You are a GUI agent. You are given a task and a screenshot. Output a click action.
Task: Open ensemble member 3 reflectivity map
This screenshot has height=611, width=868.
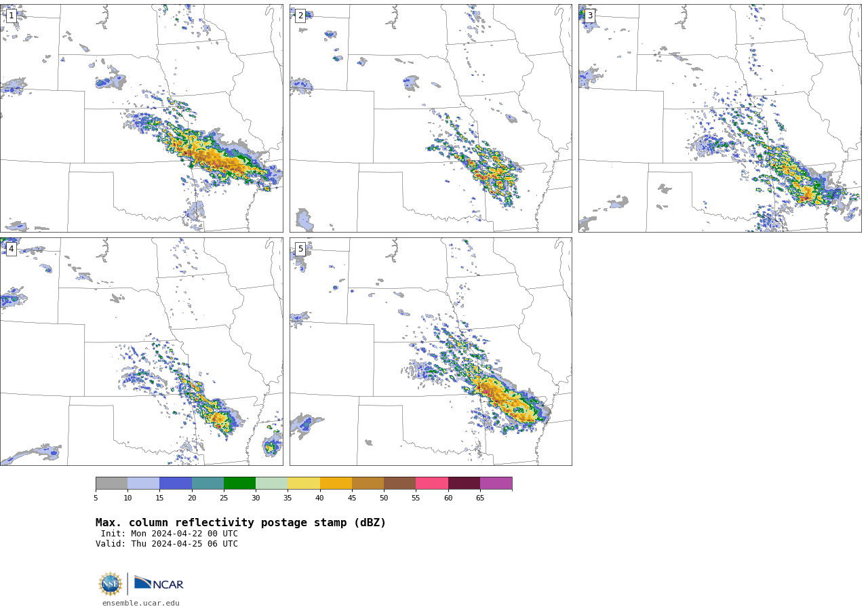tap(720, 118)
